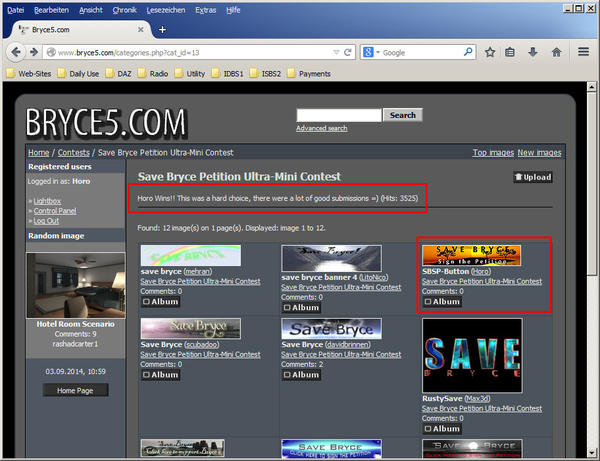The image size is (600, 461).
Task: Open the Daily Use bookmark folder
Action: (78, 73)
